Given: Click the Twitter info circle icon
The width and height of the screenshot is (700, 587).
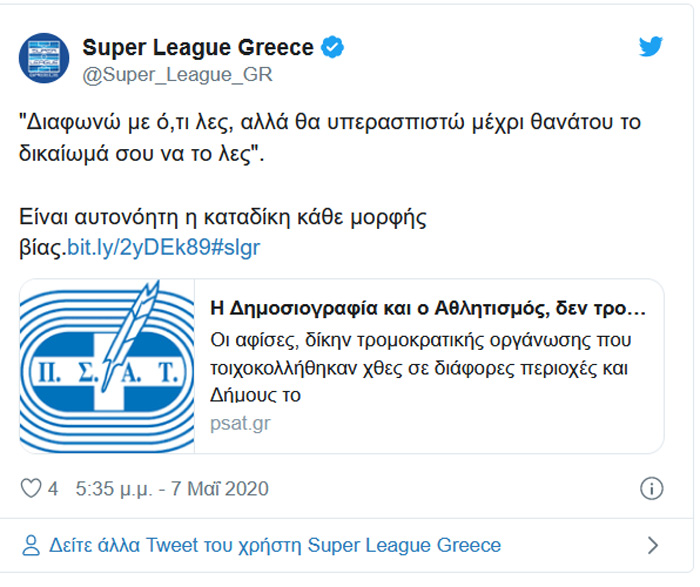Looking at the screenshot, I should tap(651, 489).
